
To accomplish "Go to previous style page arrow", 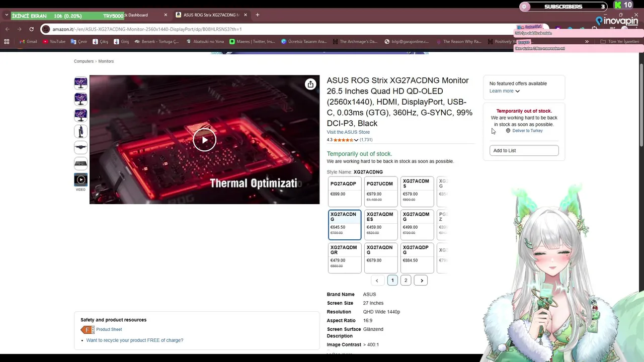I will click(377, 281).
